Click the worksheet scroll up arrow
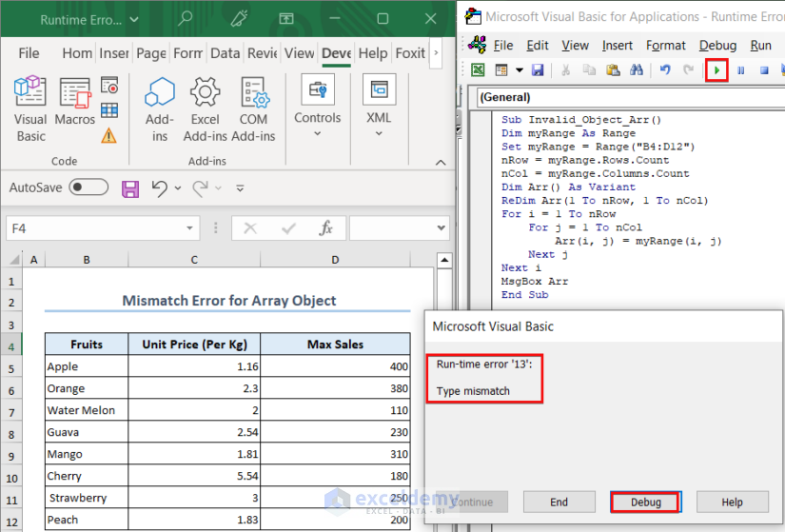 (x=444, y=260)
